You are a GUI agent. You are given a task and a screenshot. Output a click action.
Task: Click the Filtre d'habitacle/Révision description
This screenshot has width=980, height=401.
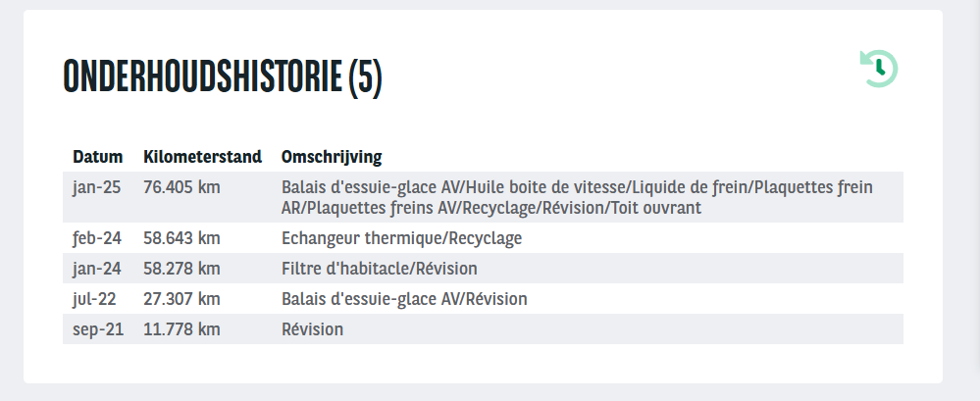[x=379, y=269]
